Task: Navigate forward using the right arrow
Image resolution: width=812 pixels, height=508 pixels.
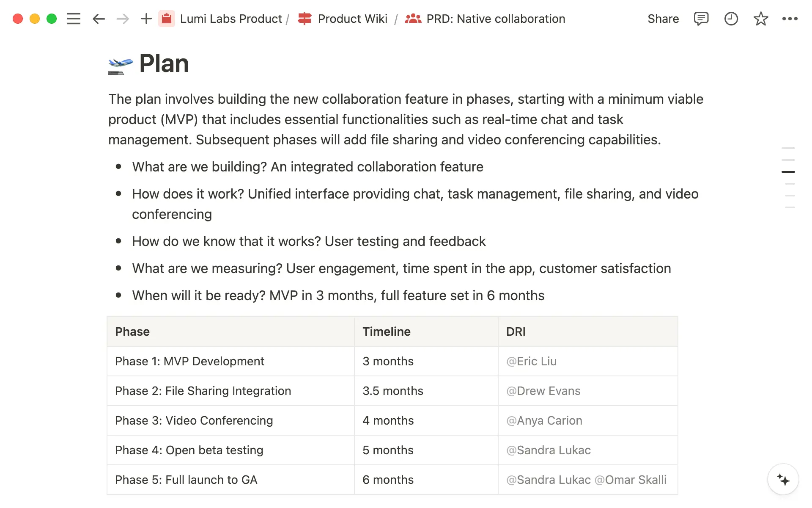Action: coord(122,19)
